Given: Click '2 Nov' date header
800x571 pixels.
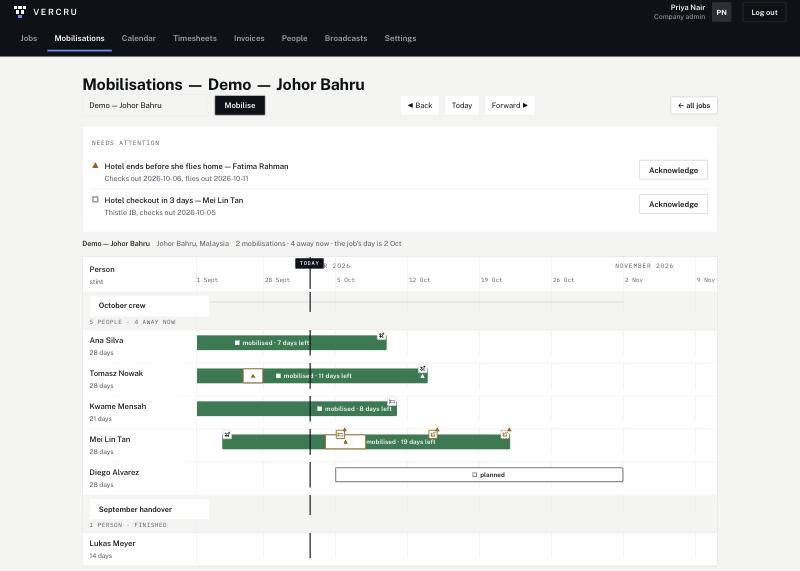Looking at the screenshot, I should click(634, 280).
